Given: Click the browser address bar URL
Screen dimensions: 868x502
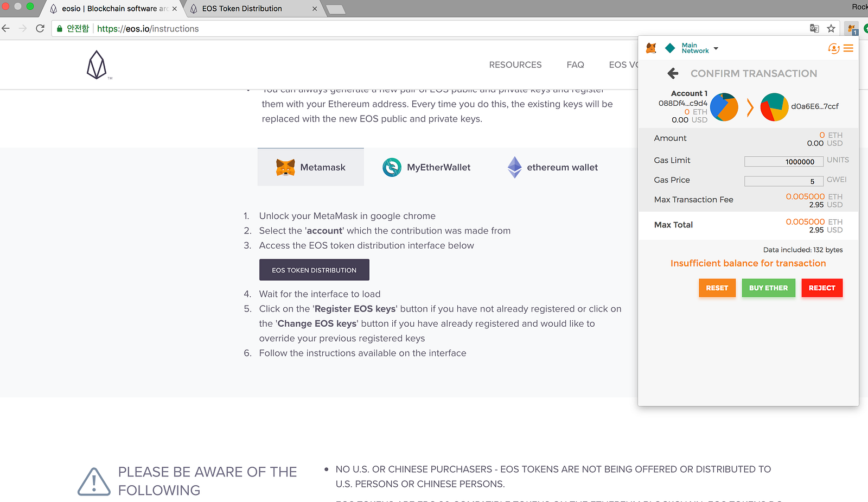Looking at the screenshot, I should click(x=148, y=29).
